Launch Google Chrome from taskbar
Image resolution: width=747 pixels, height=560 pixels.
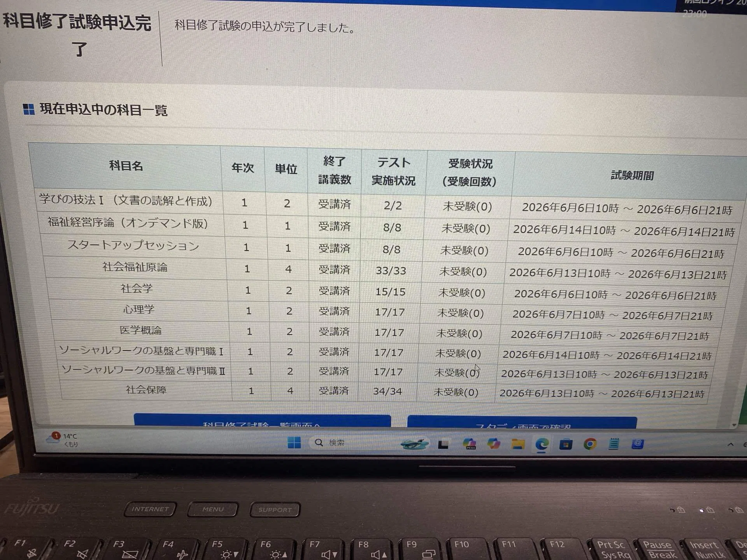[590, 444]
